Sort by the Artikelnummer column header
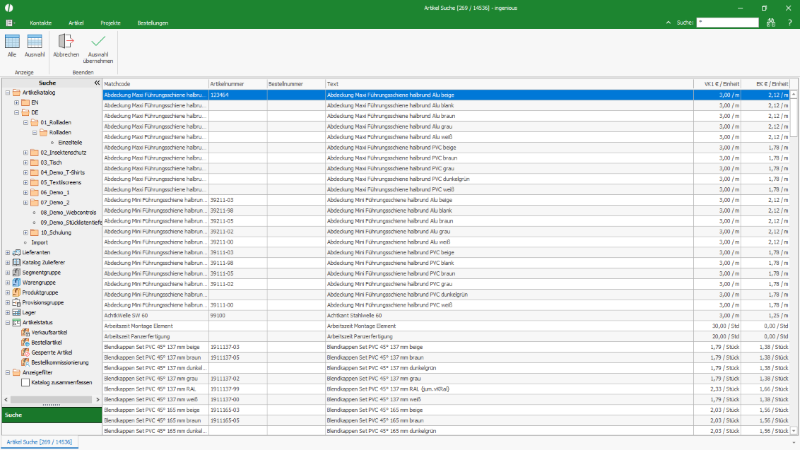Screen dimensions: 800x450 tap(238, 84)
